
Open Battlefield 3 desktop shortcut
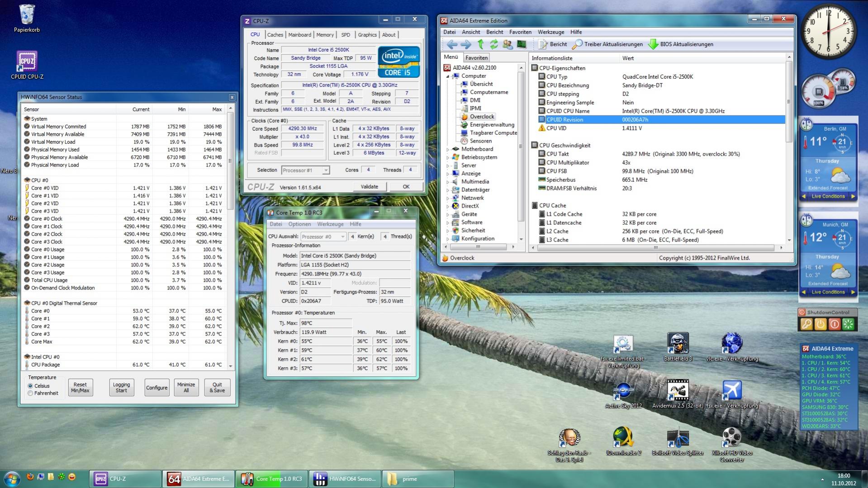pos(678,343)
